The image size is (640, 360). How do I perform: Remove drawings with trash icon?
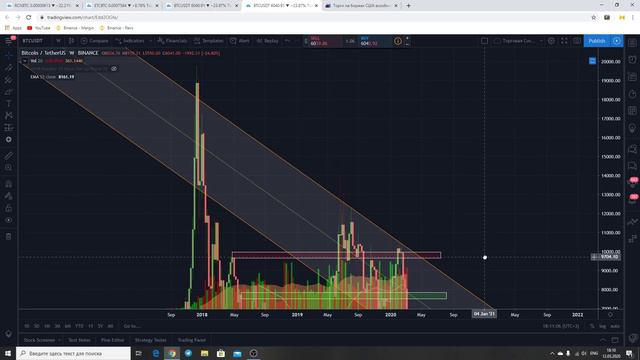pos(9,236)
